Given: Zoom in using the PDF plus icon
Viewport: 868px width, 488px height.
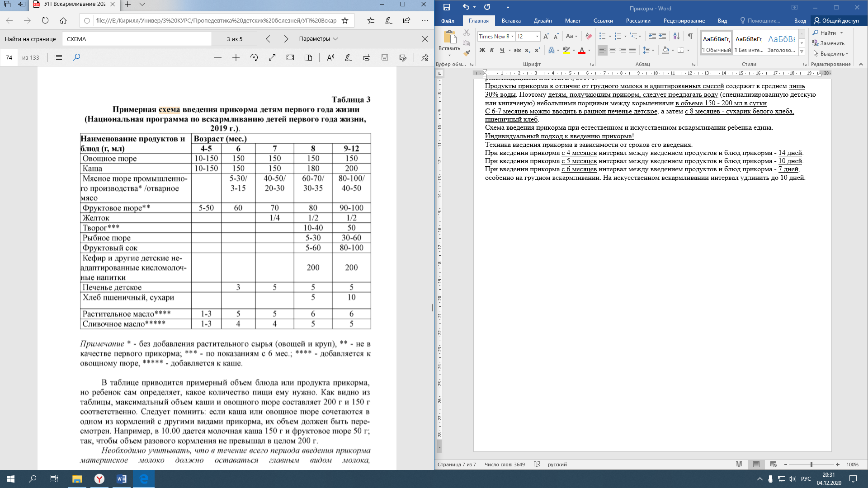Looking at the screenshot, I should [236, 57].
